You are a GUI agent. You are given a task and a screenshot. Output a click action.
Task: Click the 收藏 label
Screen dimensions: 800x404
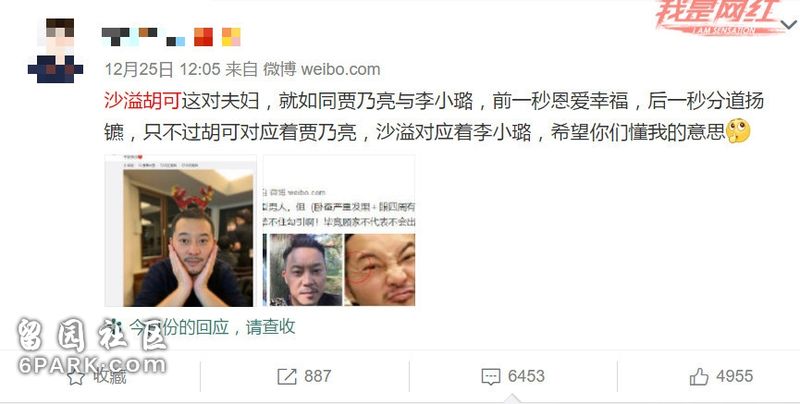109,376
